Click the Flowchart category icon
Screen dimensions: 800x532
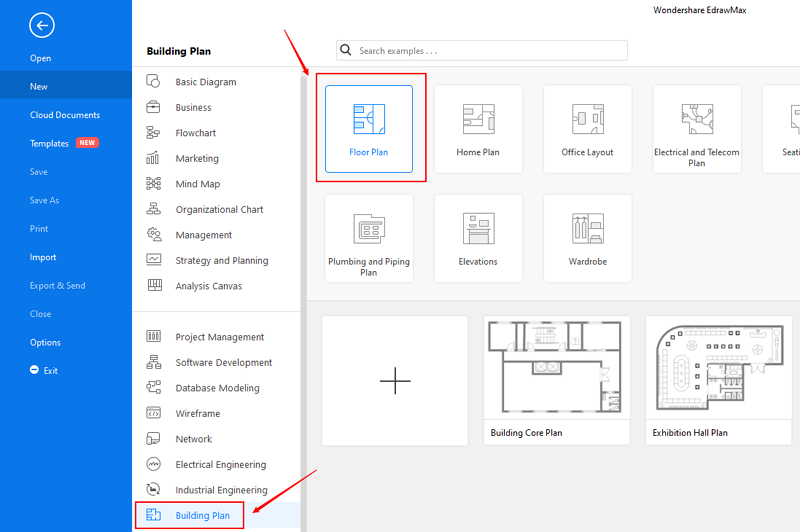click(x=153, y=133)
